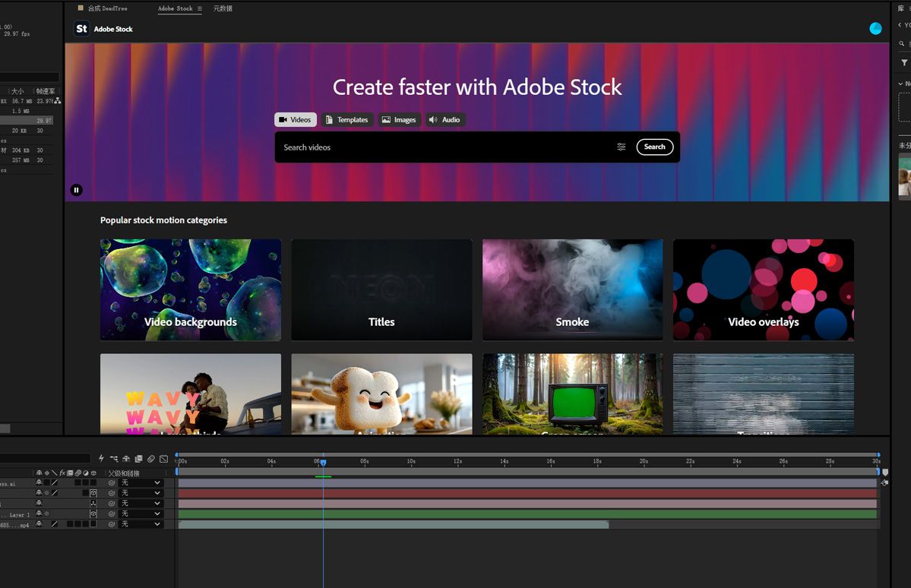The height and width of the screenshot is (588, 911).
Task: Toggle hide shy layers button in timeline toolbar
Action: [x=126, y=458]
